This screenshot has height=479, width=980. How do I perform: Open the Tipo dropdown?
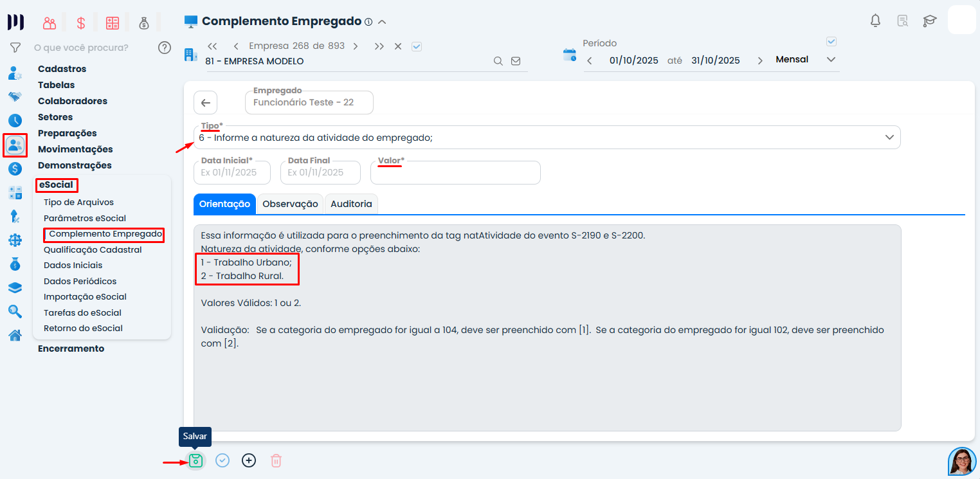point(547,137)
